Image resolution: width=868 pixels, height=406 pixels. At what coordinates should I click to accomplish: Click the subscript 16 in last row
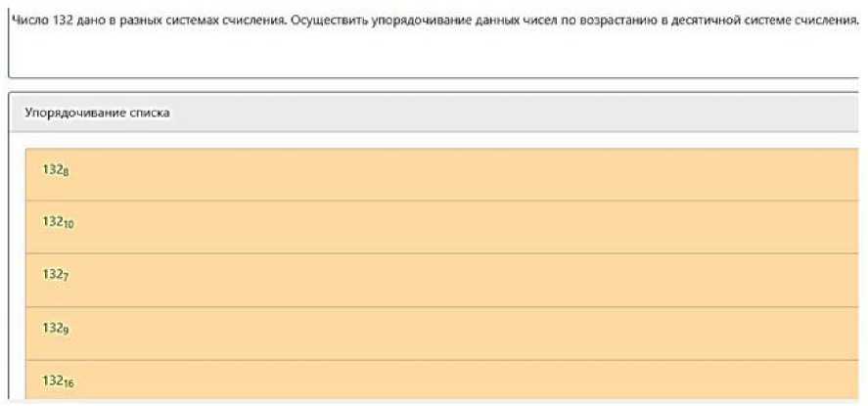69,383
